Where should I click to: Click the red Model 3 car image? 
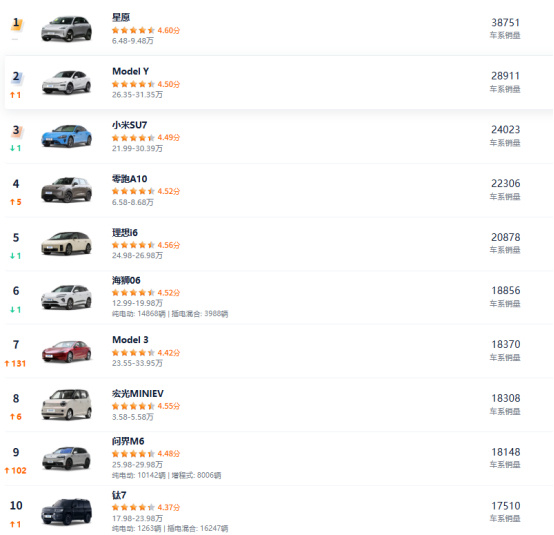66,351
